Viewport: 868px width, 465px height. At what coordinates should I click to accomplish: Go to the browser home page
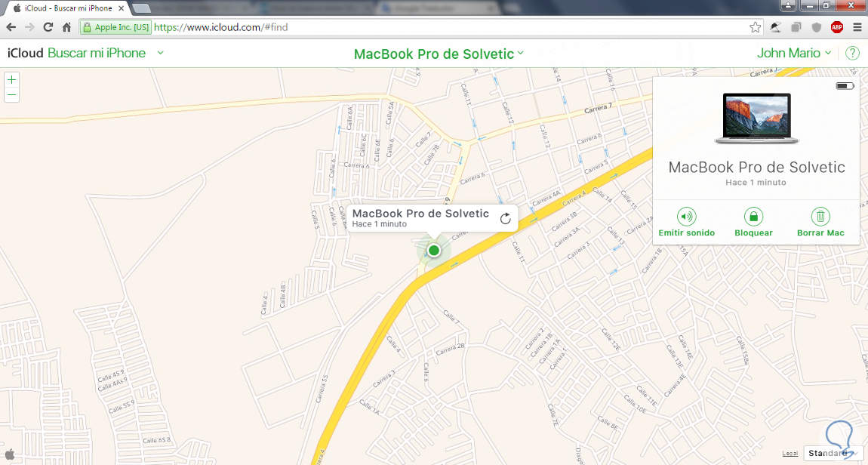[66, 27]
